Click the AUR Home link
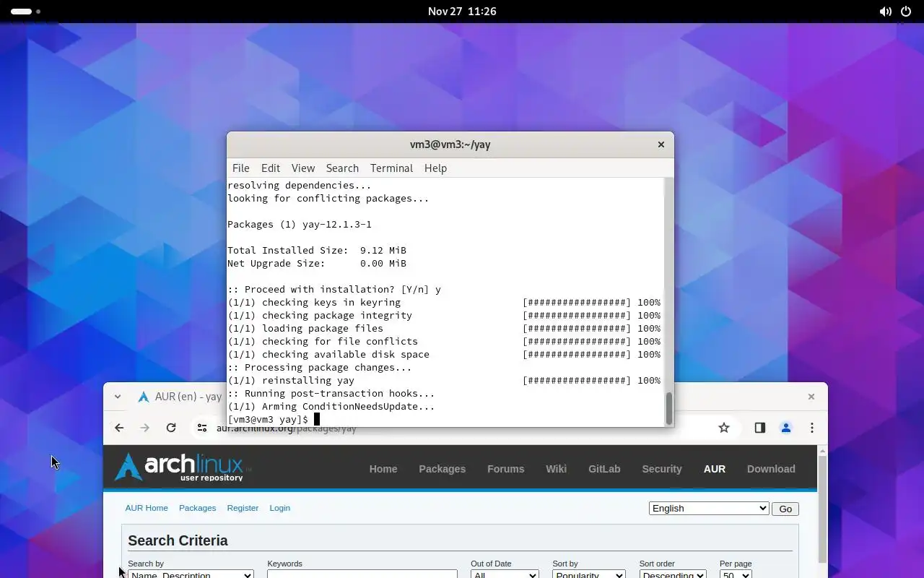 [147, 508]
